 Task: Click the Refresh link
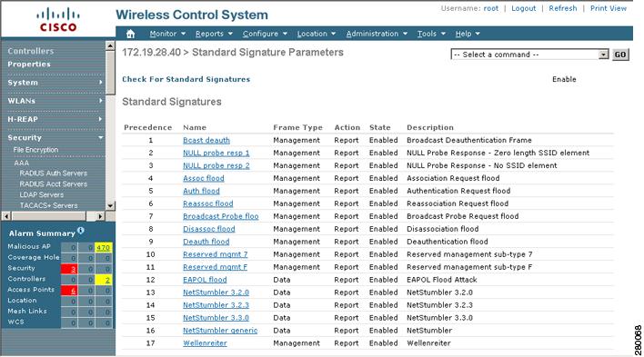[563, 8]
